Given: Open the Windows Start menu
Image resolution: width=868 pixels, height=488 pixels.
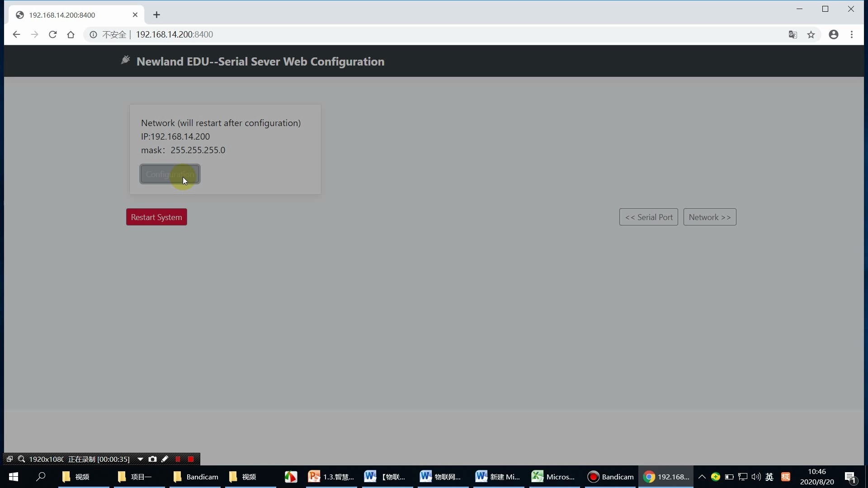Looking at the screenshot, I should [x=14, y=477].
